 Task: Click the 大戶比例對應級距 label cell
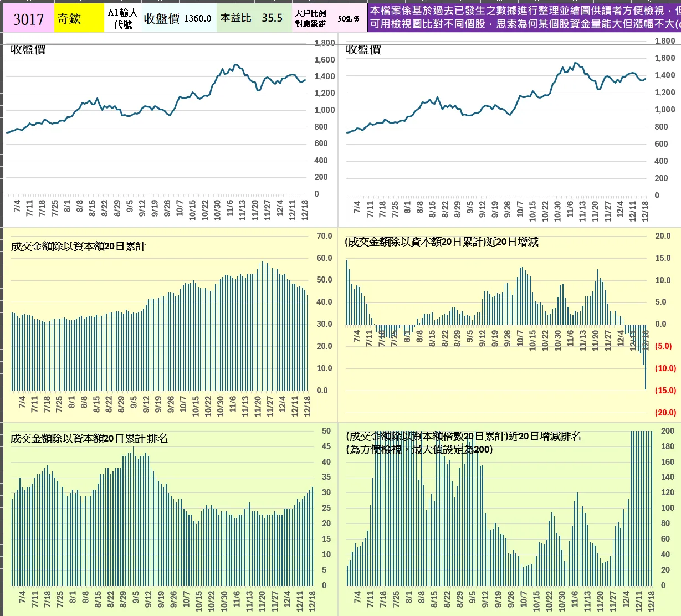pyautogui.click(x=311, y=19)
